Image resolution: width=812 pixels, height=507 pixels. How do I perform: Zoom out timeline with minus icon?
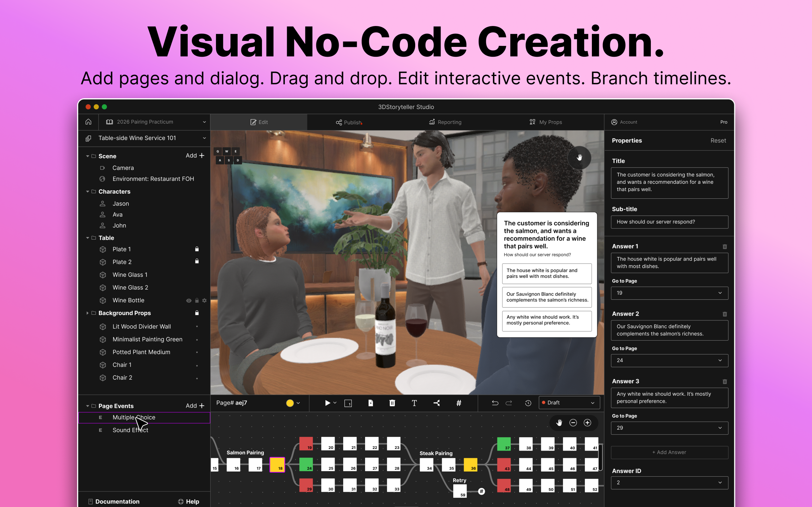tap(573, 422)
